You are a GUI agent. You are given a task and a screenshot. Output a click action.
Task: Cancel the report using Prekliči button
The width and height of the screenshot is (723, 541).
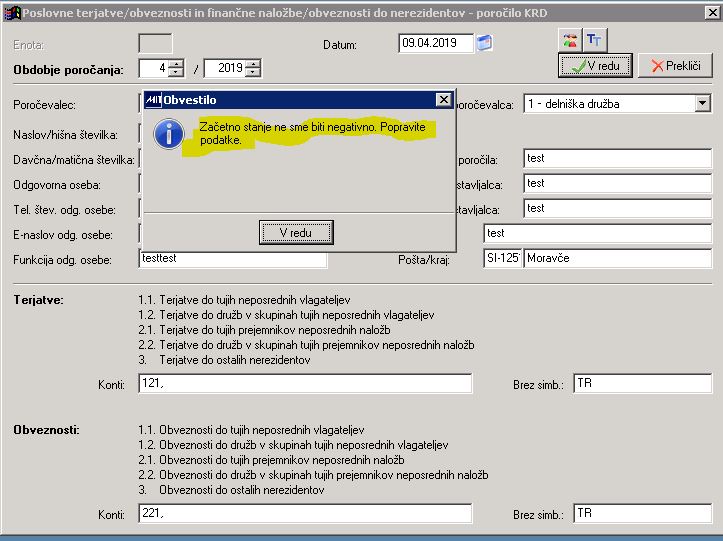point(675,65)
